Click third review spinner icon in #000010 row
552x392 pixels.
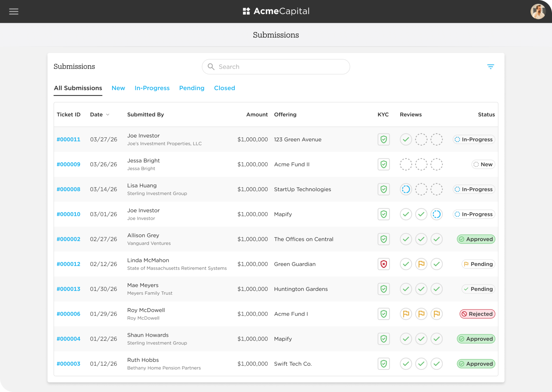(x=436, y=214)
